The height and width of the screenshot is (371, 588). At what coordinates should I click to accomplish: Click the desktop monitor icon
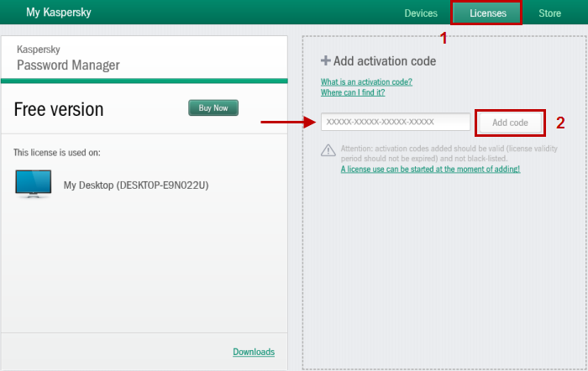[x=34, y=184]
